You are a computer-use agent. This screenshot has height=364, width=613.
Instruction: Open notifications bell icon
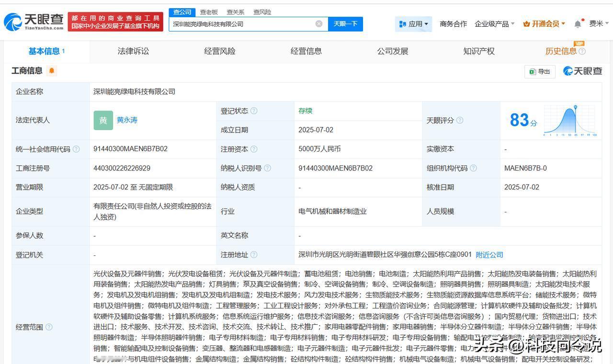point(578,24)
